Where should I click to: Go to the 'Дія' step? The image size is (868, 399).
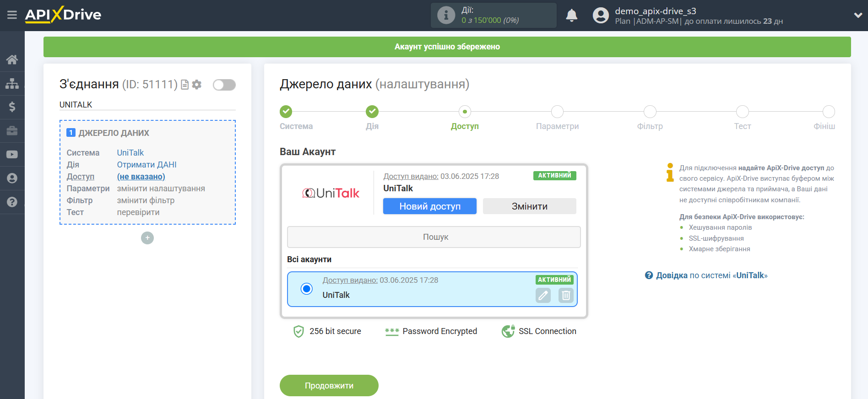pyautogui.click(x=372, y=112)
